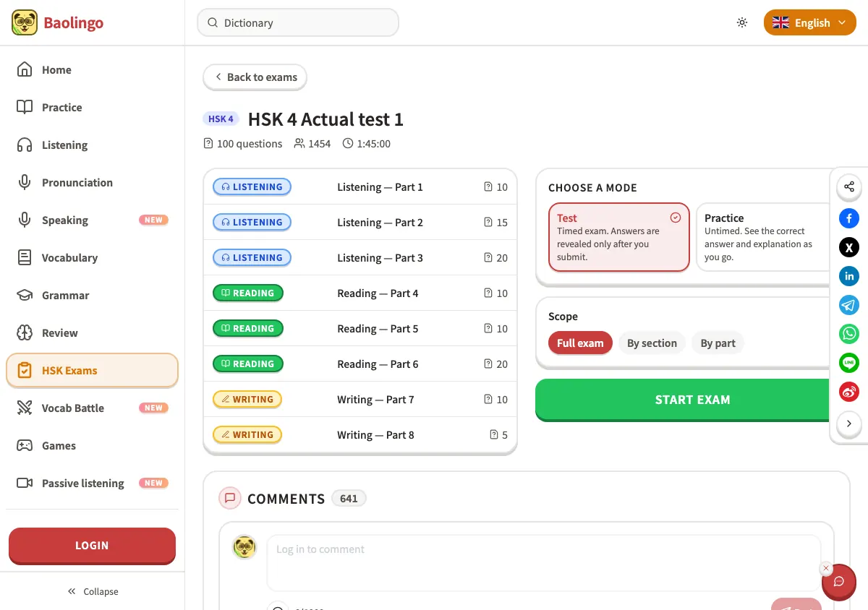Image resolution: width=868 pixels, height=610 pixels.
Task: Click the Writing Part 7 WRITING badge
Action: [247, 399]
